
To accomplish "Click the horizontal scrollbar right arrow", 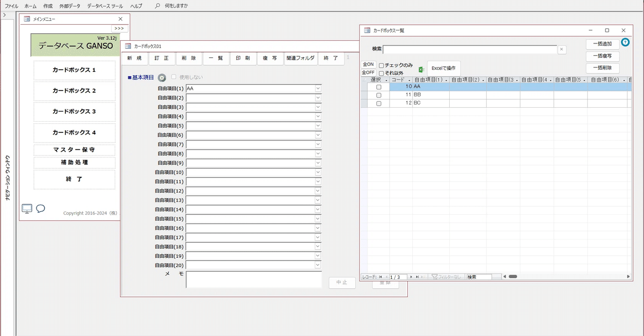I will pyautogui.click(x=628, y=277).
